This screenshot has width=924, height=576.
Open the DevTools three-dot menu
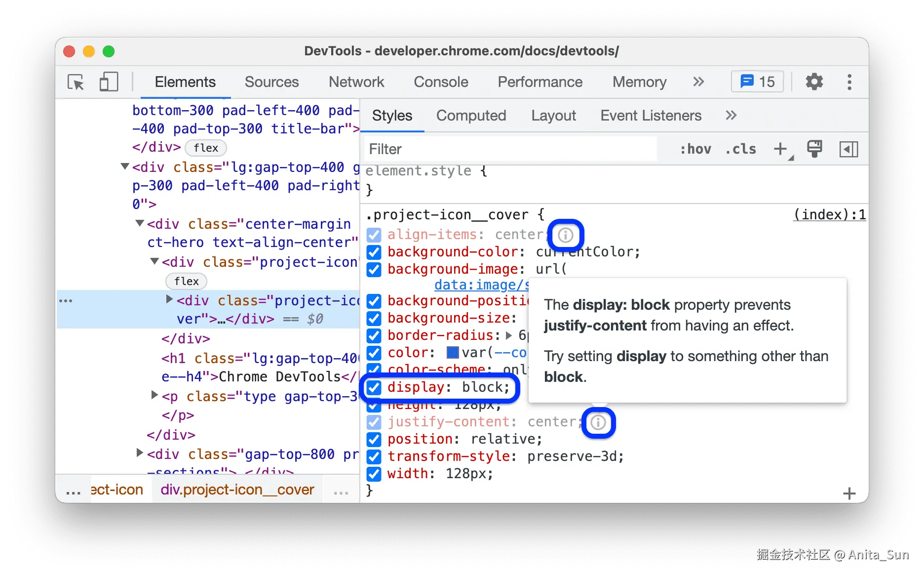tap(849, 82)
